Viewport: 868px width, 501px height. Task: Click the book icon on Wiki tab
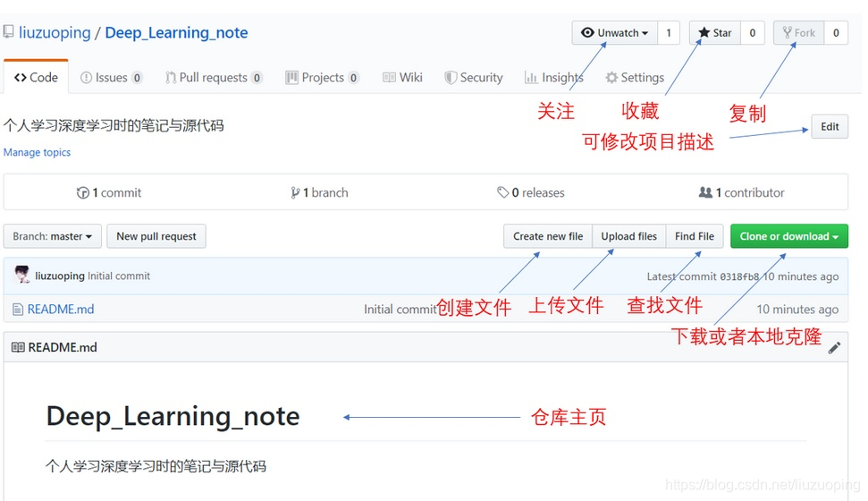click(x=389, y=78)
